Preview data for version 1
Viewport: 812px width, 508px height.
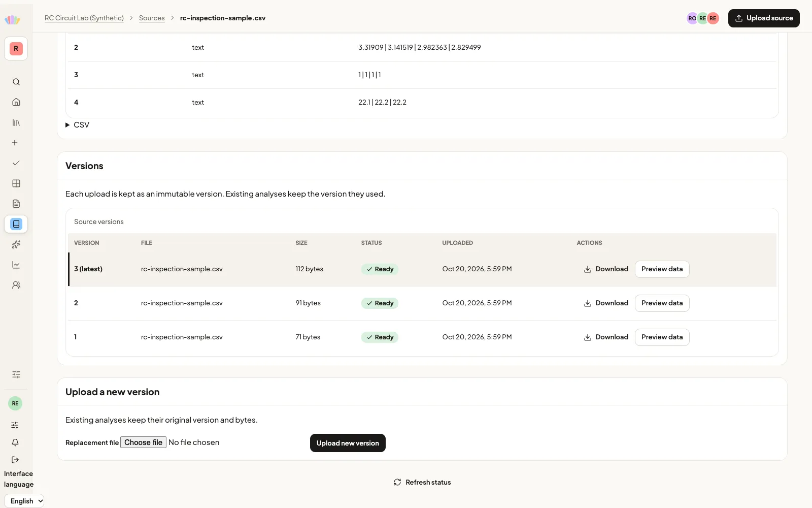coord(662,337)
